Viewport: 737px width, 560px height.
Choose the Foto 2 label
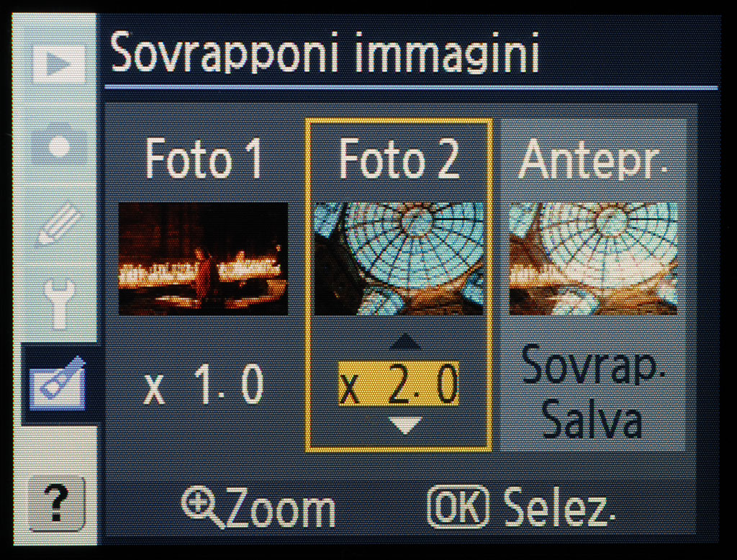point(399,159)
